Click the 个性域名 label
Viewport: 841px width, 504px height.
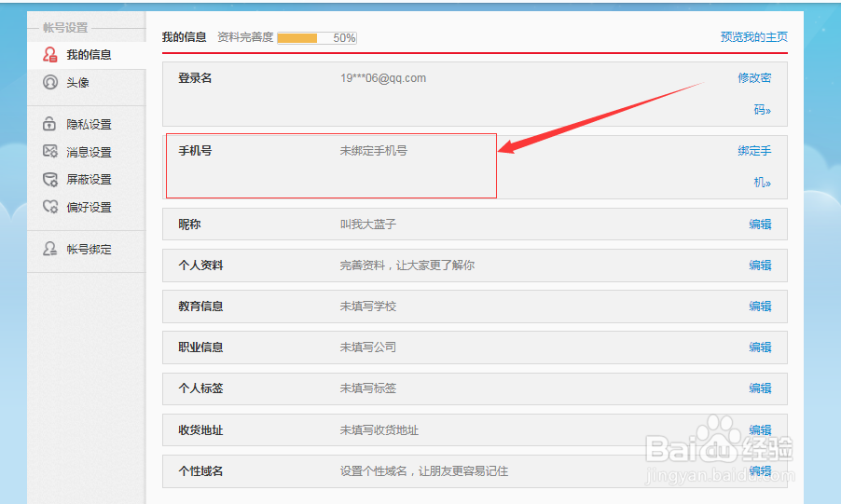point(200,470)
